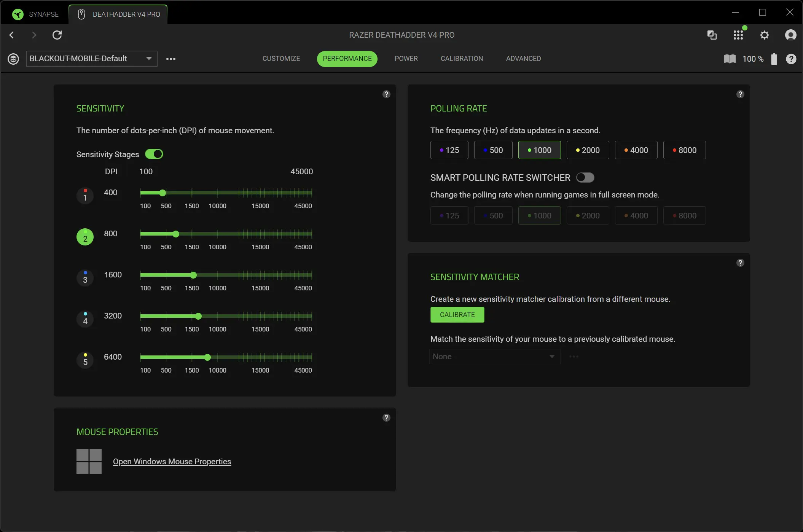Click the mouse icon on DeathAdder tab

click(x=81, y=14)
